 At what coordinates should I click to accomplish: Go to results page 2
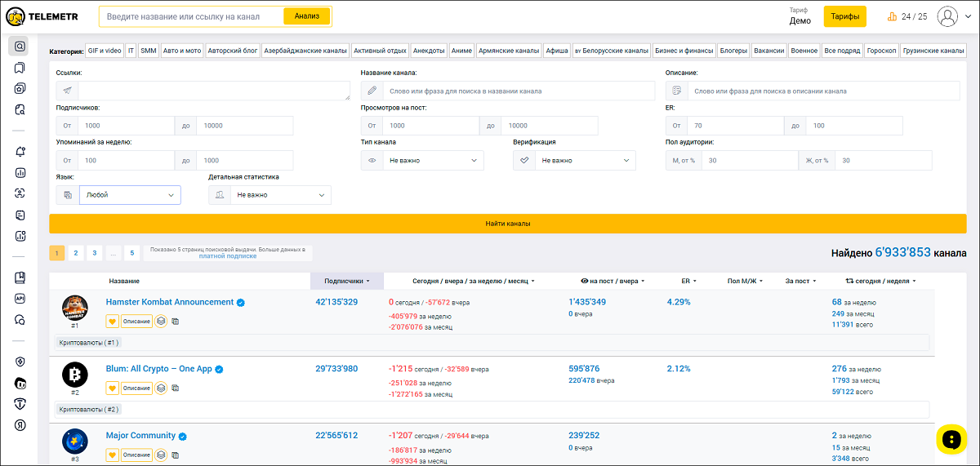point(75,253)
